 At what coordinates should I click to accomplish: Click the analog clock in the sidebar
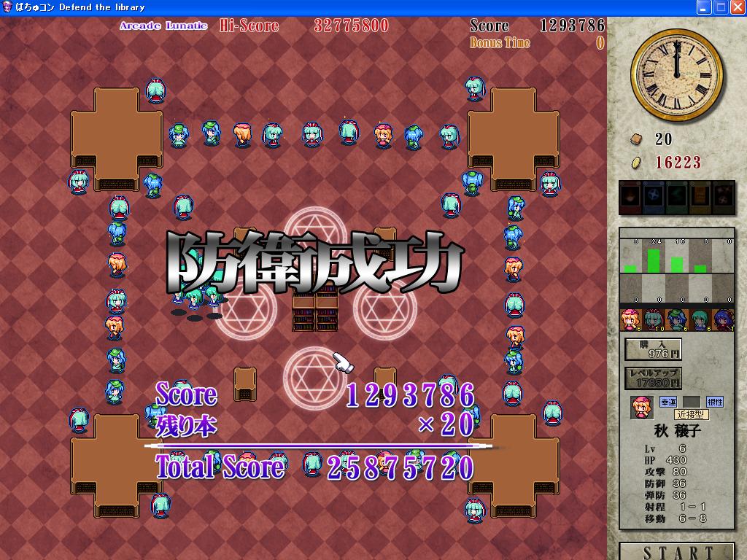(x=676, y=75)
